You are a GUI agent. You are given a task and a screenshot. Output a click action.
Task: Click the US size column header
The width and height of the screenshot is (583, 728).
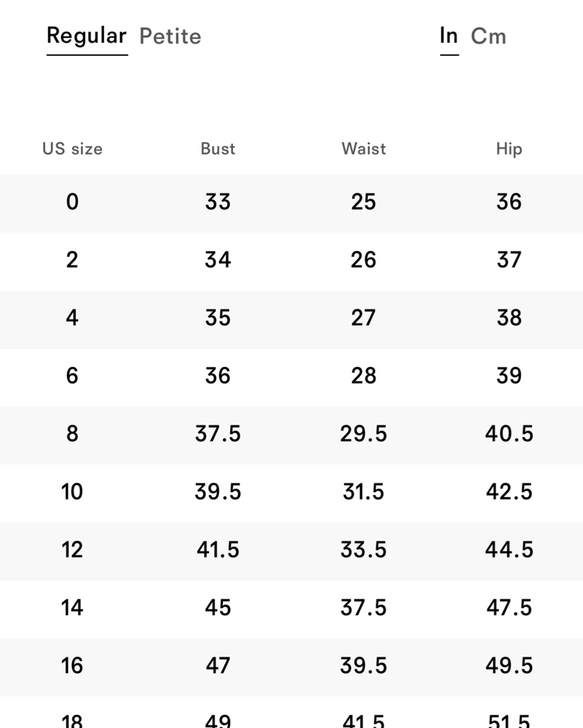point(72,149)
